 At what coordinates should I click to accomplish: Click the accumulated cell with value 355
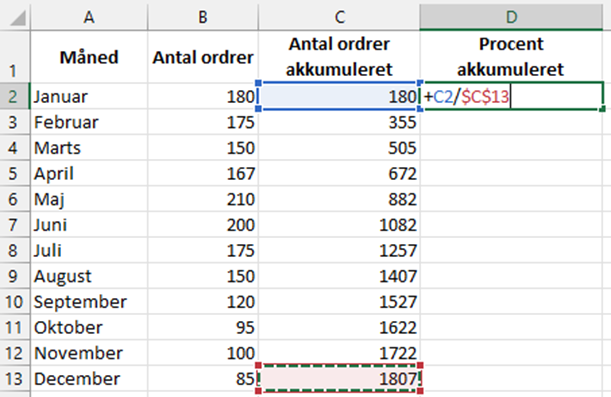339,122
